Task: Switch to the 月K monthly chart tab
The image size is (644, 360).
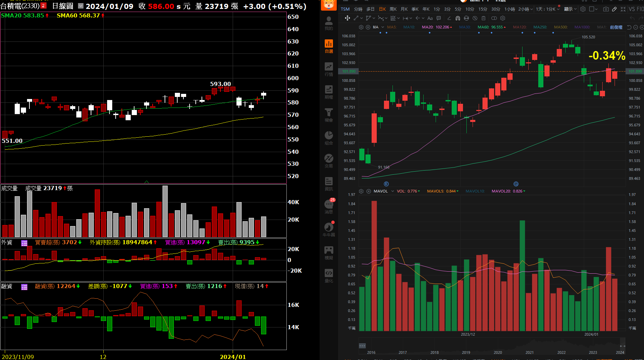Action: pos(404,9)
